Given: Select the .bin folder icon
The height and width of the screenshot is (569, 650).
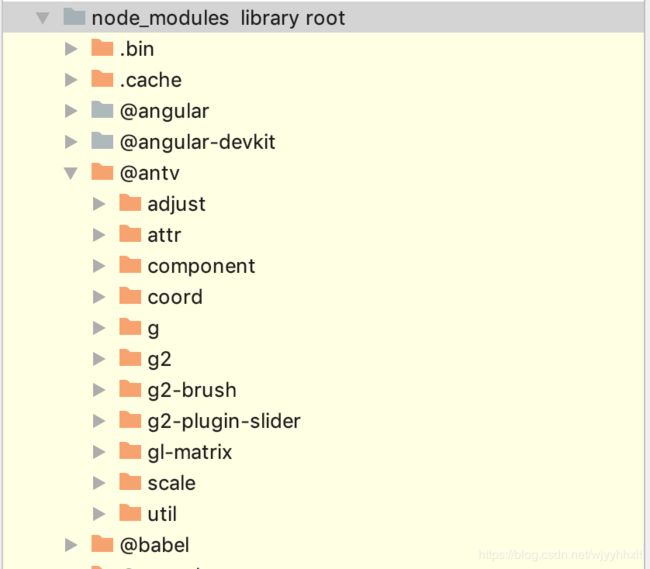Looking at the screenshot, I should pyautogui.click(x=102, y=48).
